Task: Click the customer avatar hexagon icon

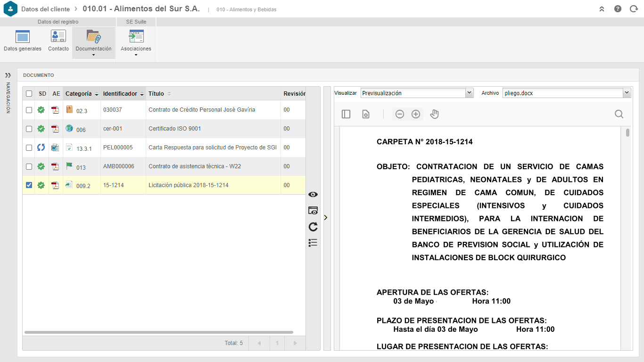Action: coord(10,9)
